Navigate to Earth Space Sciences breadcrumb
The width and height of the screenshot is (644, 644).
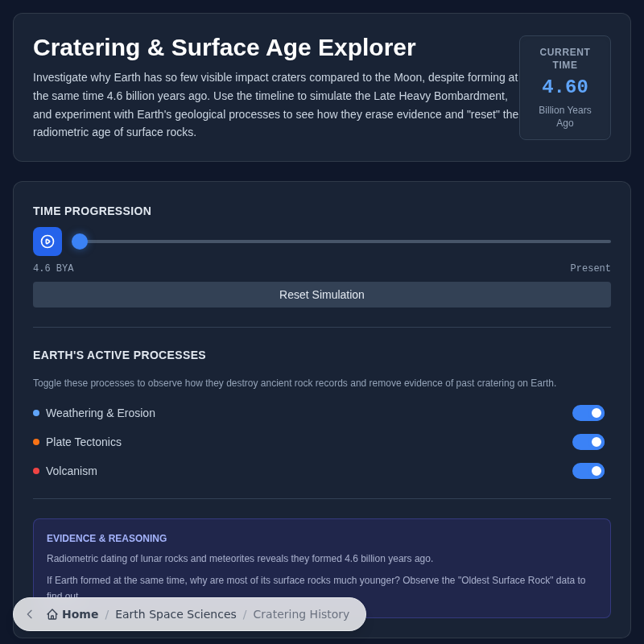tap(175, 614)
